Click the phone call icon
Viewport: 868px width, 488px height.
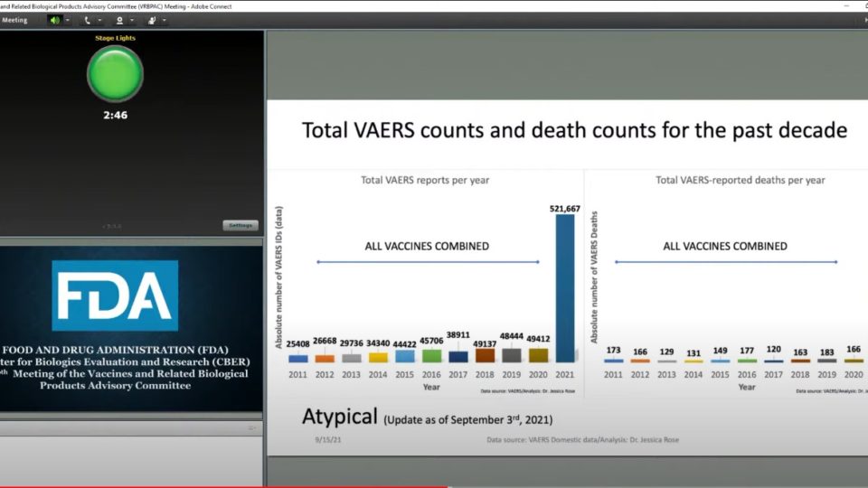point(87,21)
